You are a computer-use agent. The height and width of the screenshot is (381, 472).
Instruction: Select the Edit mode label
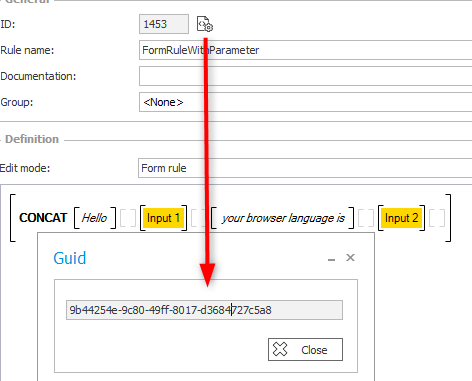25,168
